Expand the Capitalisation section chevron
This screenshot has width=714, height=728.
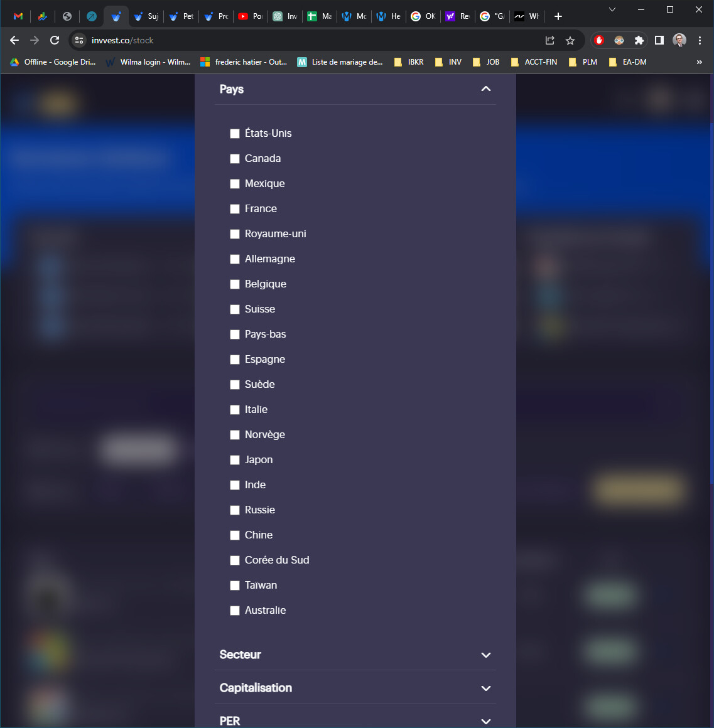point(486,688)
